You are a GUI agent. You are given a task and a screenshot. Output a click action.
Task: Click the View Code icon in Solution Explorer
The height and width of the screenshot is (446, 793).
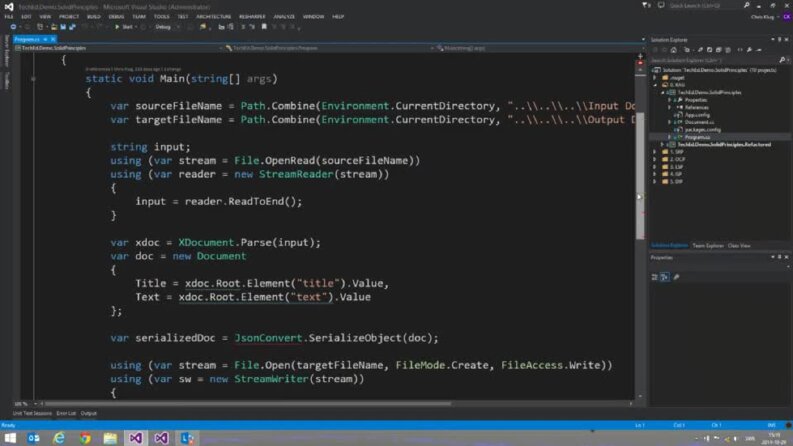pyautogui.click(x=740, y=50)
